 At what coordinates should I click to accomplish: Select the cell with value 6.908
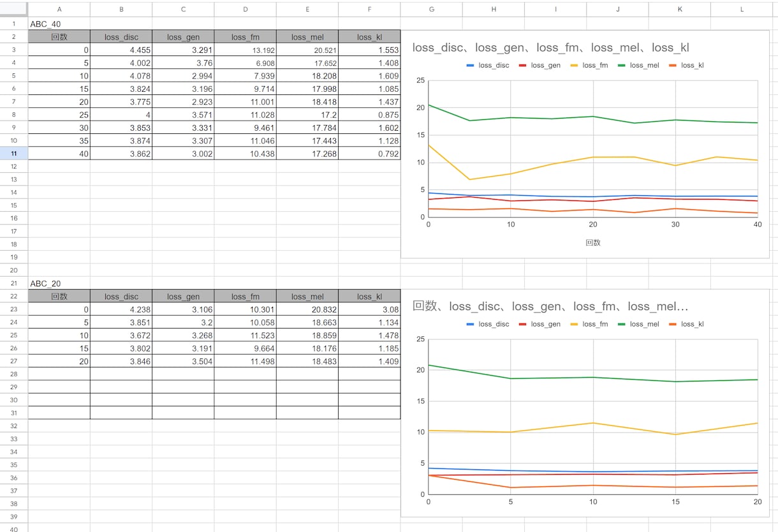(x=245, y=63)
